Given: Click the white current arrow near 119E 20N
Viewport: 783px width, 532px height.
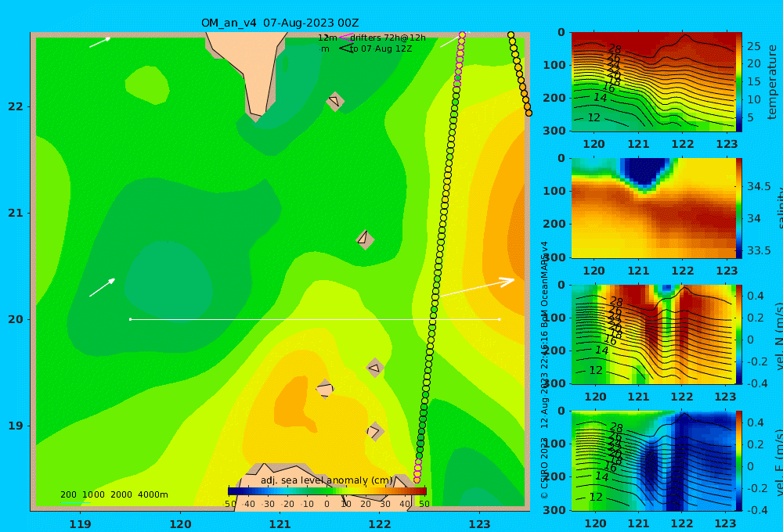Looking at the screenshot, I should pyautogui.click(x=103, y=287).
